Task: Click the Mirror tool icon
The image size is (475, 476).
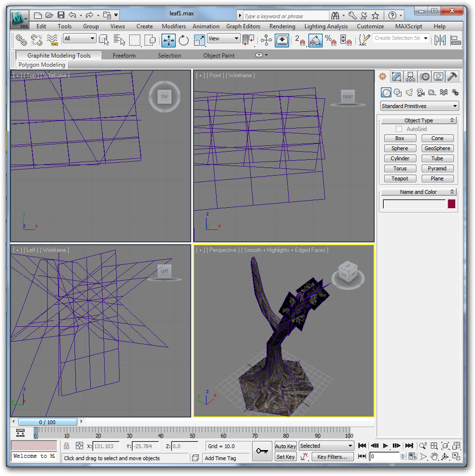Action: (440, 40)
